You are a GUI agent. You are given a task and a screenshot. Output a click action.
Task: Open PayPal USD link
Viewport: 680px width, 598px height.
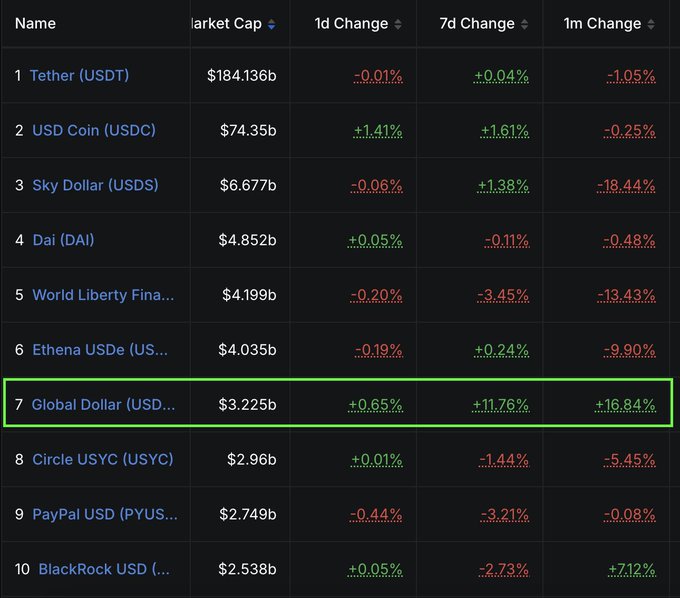(105, 514)
